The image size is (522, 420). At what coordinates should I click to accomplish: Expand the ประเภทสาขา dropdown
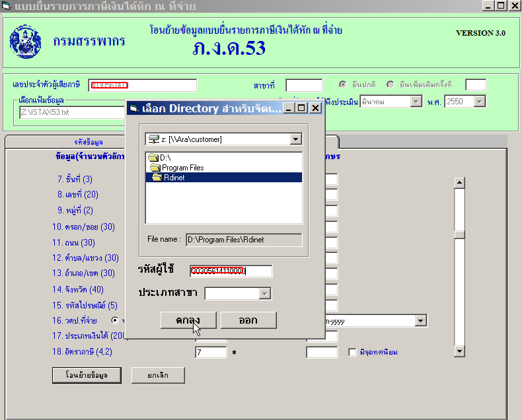pyautogui.click(x=264, y=294)
